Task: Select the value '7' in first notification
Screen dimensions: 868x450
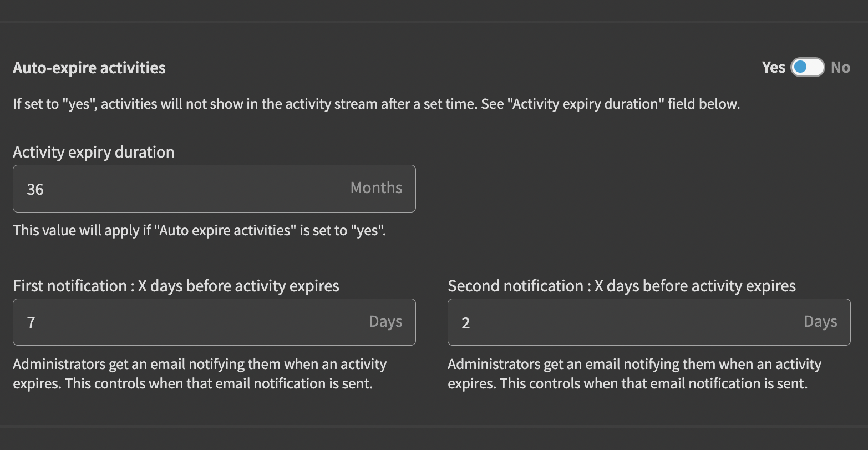Action: [31, 322]
